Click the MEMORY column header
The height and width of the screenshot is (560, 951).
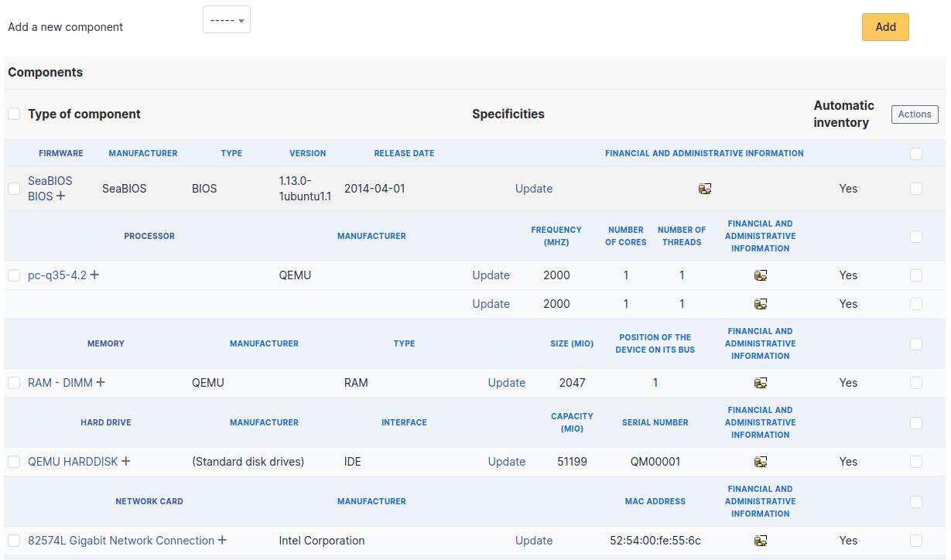[106, 343]
